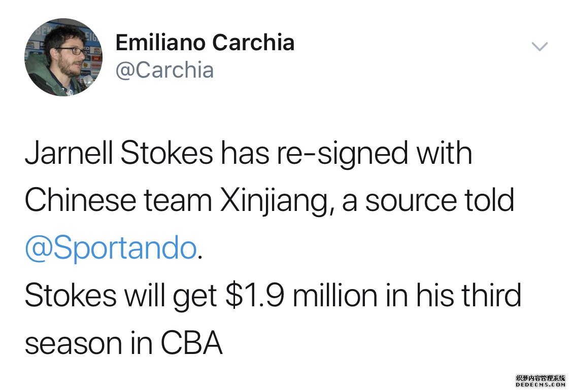Image resolution: width=571 pixels, height=392 pixels.
Task: Click the word 'Stokes' in 'Stokes will get'
Action: [x=71, y=295]
